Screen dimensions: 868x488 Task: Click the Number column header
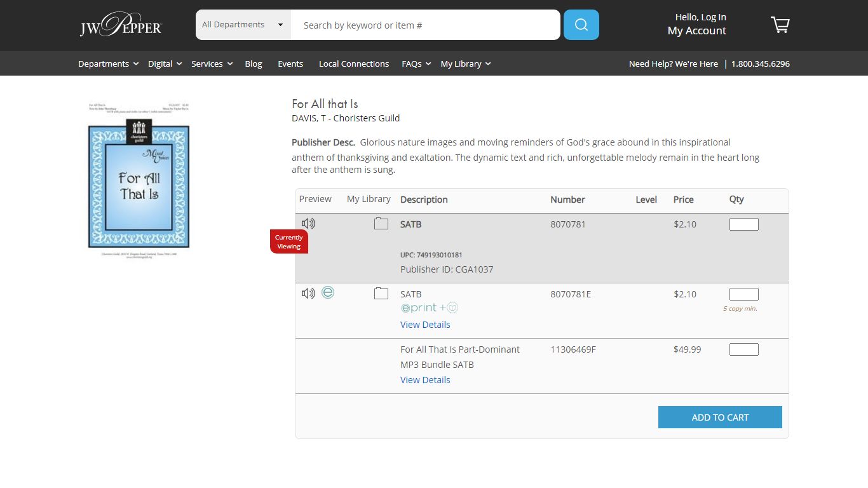[x=567, y=200]
